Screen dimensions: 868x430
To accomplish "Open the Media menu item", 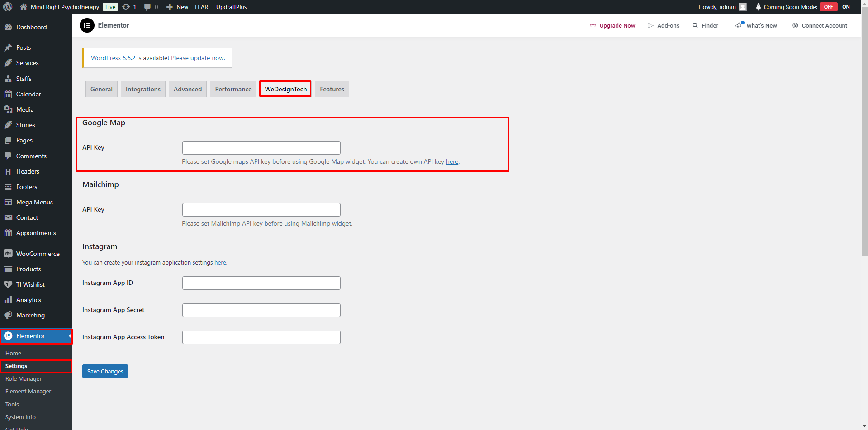I will (x=36, y=109).
